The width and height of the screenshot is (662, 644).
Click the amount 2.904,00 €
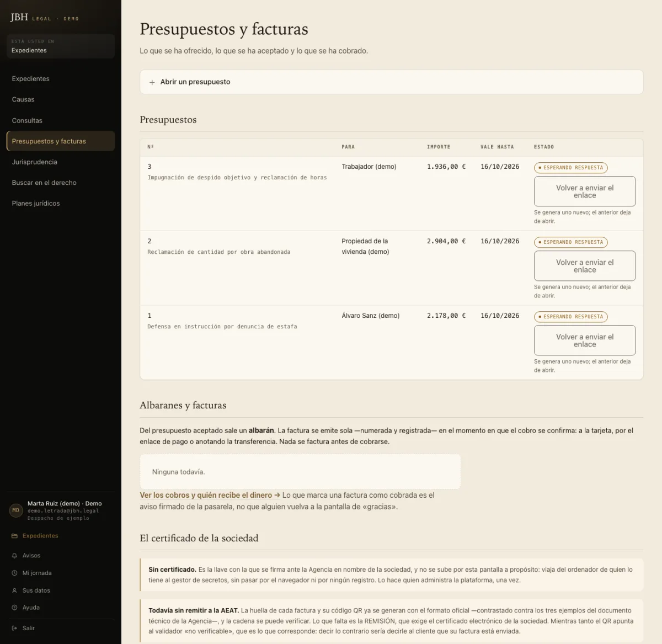tap(446, 241)
